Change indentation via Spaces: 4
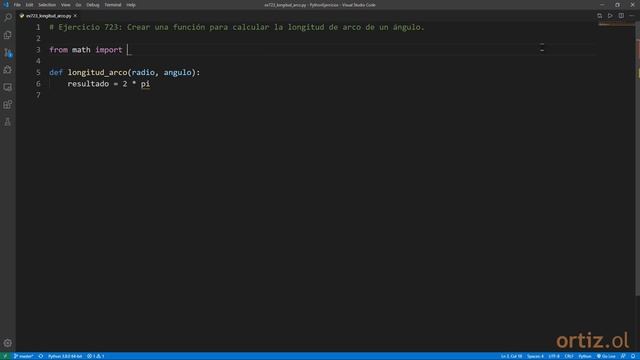The height and width of the screenshot is (360, 640). [x=535, y=356]
